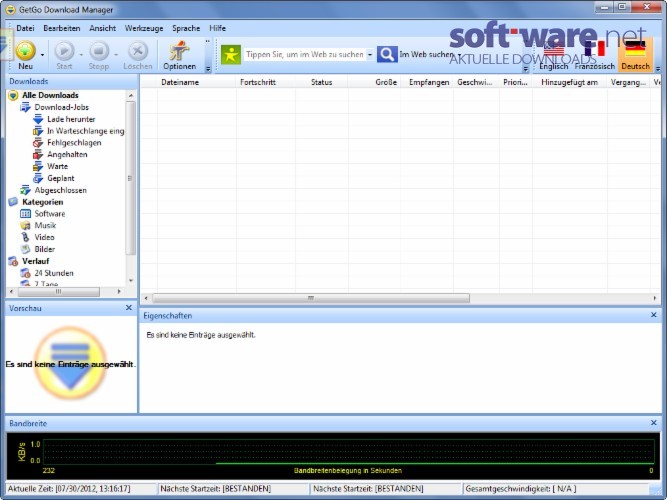667x500 pixels.
Task: Select Alle Downloads in the tree
Action: tap(50, 95)
